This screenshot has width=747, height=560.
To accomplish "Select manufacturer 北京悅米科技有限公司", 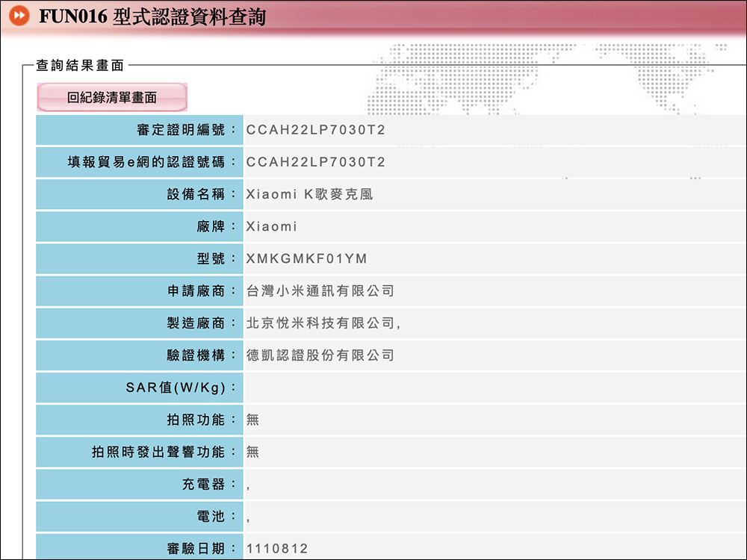I will (x=320, y=323).
